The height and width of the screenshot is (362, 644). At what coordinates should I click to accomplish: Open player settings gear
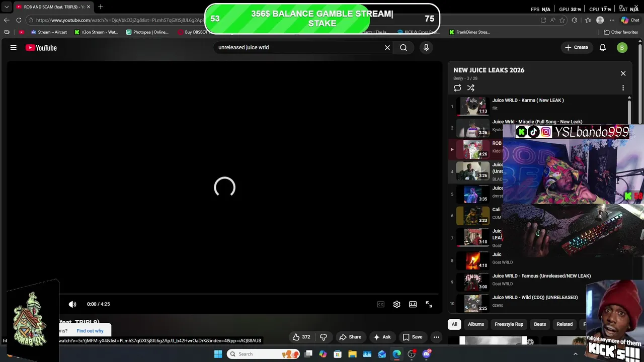pos(397,304)
